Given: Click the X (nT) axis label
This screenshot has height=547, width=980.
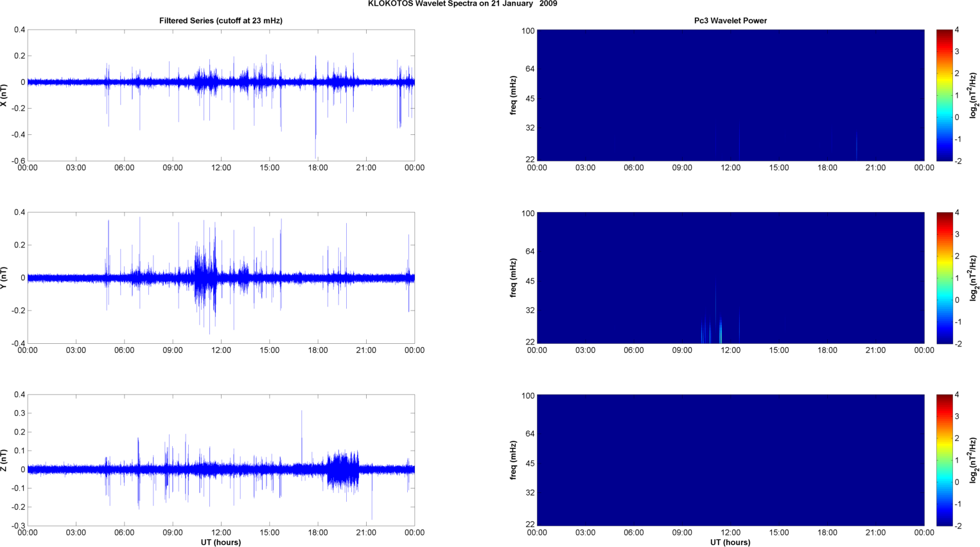Looking at the screenshot, I should pos(4,95).
